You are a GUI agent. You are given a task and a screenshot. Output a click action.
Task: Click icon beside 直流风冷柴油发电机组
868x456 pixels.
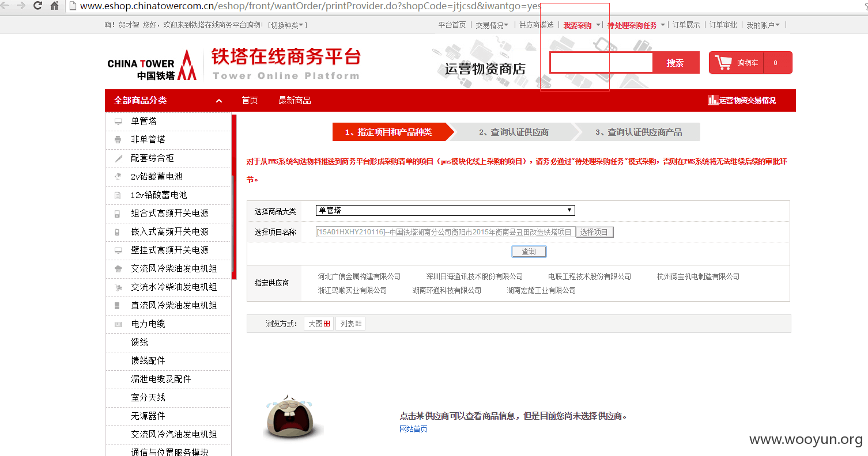click(x=118, y=306)
